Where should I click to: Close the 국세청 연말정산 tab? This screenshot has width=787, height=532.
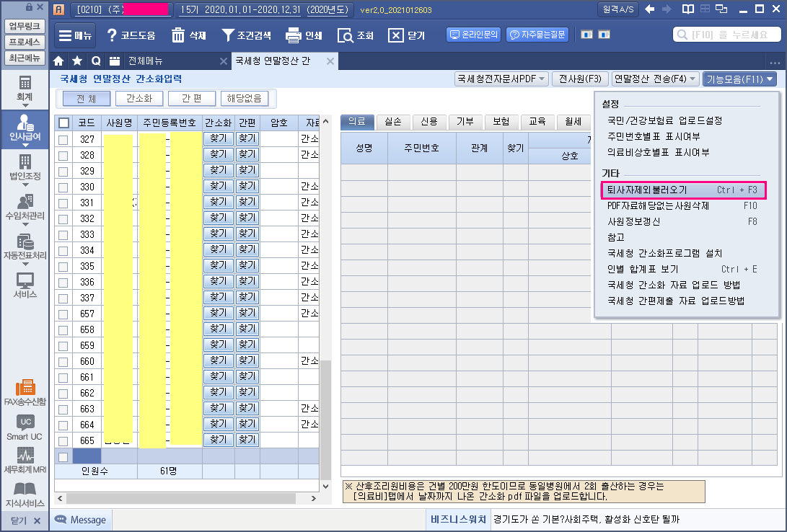tap(330, 61)
